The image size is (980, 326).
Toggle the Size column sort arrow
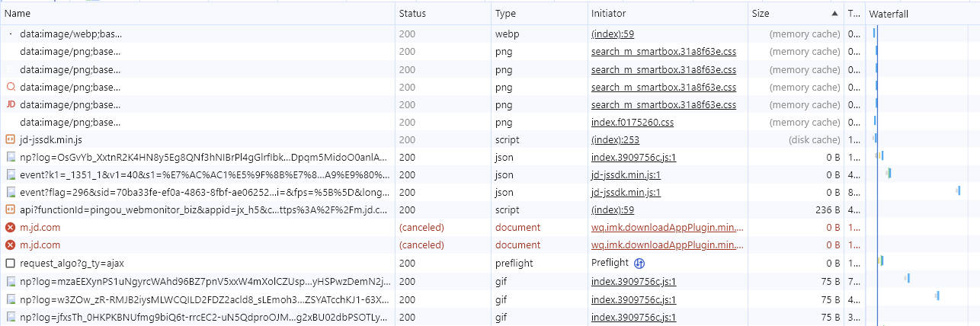point(834,14)
